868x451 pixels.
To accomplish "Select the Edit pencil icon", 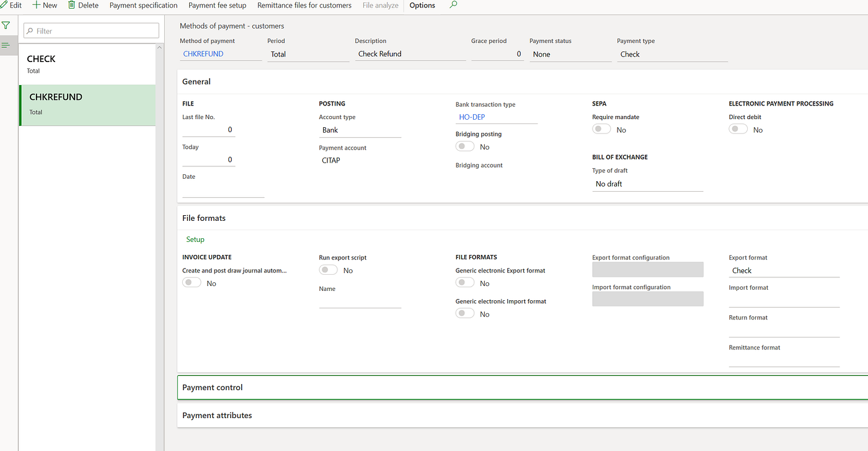I will tap(4, 5).
